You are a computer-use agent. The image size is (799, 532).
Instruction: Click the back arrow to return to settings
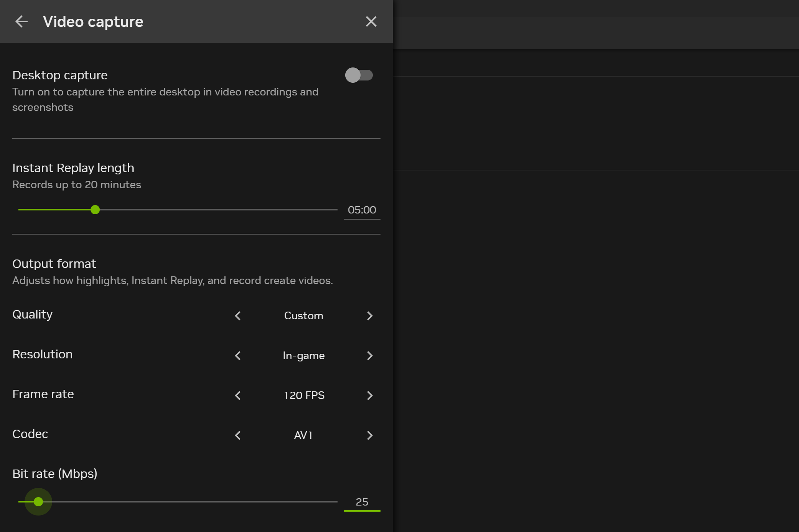click(22, 21)
